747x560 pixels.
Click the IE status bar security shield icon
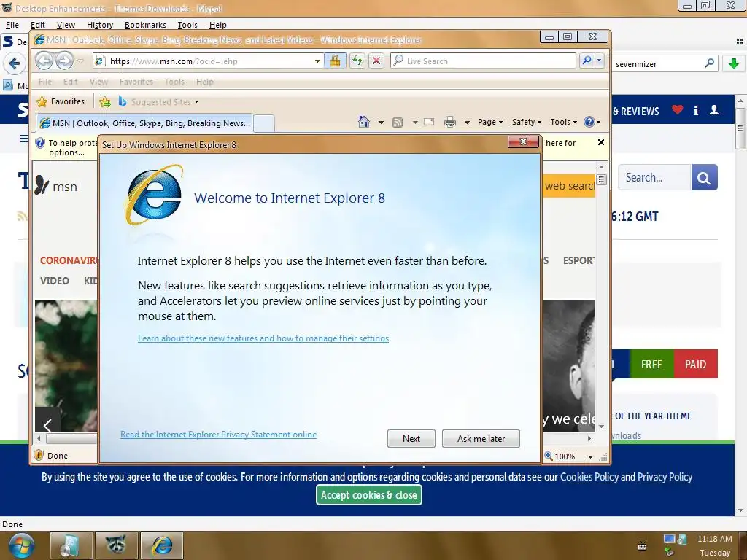pos(39,455)
